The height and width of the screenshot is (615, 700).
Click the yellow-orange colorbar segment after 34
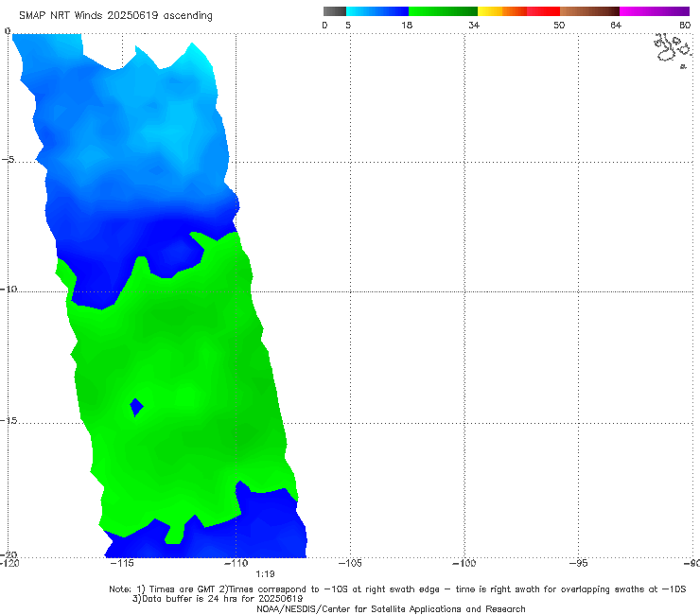coord(502,11)
